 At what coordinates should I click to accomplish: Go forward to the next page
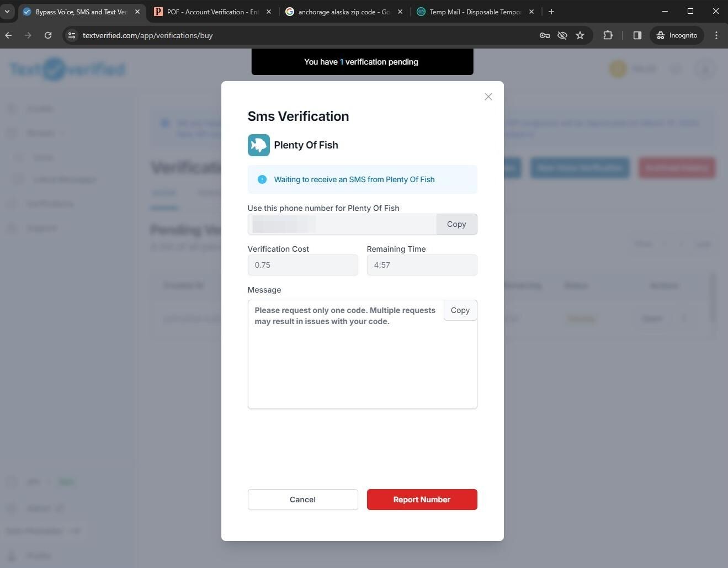coord(28,35)
